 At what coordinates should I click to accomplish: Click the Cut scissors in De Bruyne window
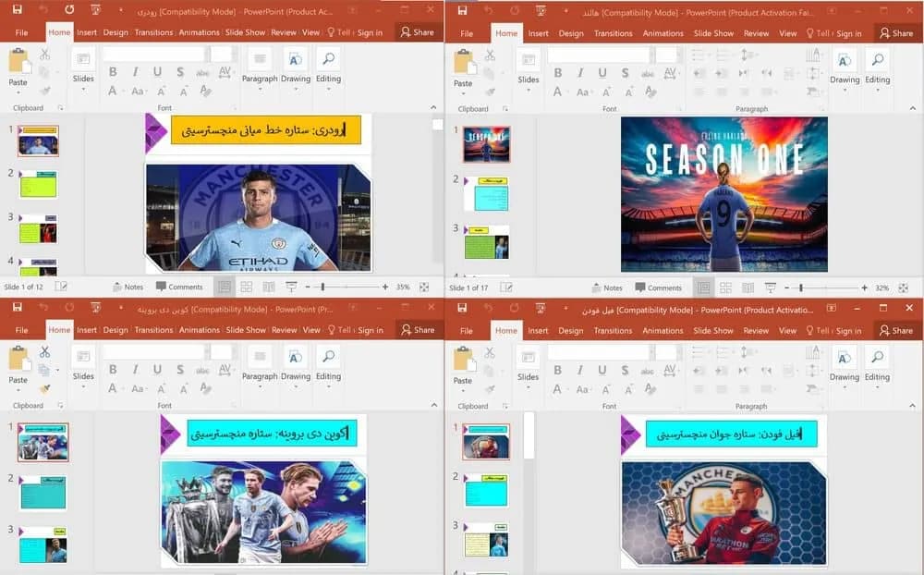pos(44,352)
